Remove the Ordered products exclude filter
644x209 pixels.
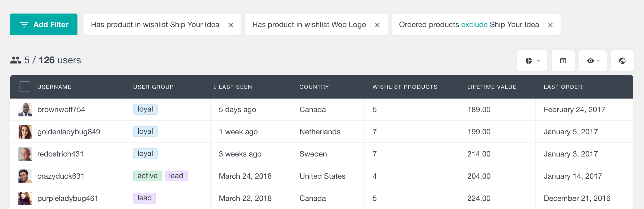pos(550,25)
